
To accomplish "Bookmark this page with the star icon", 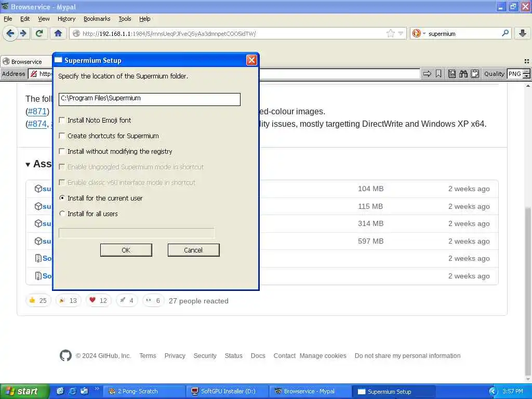I will point(391,33).
